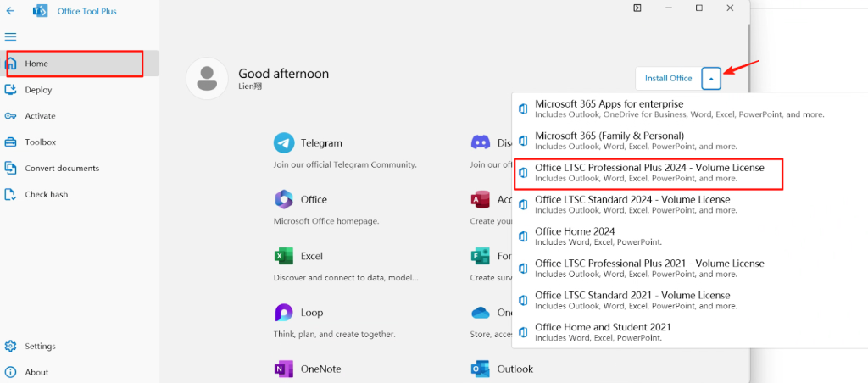Open Settings in the sidebar
Image resolution: width=868 pixels, height=383 pixels.
coord(40,347)
